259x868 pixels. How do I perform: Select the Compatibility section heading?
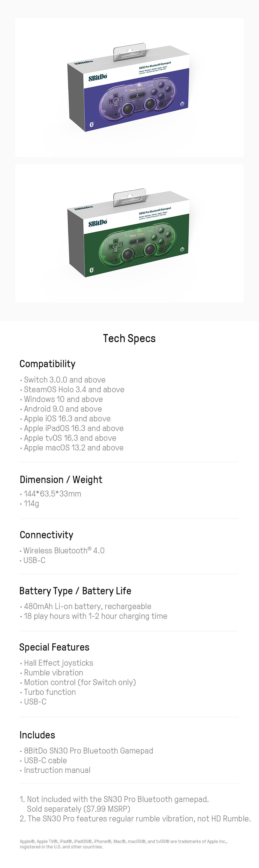tap(47, 364)
